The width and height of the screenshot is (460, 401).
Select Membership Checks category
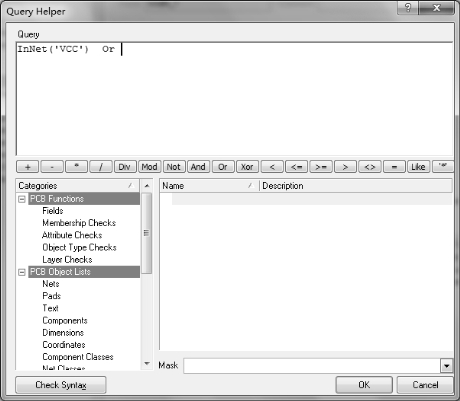click(79, 223)
